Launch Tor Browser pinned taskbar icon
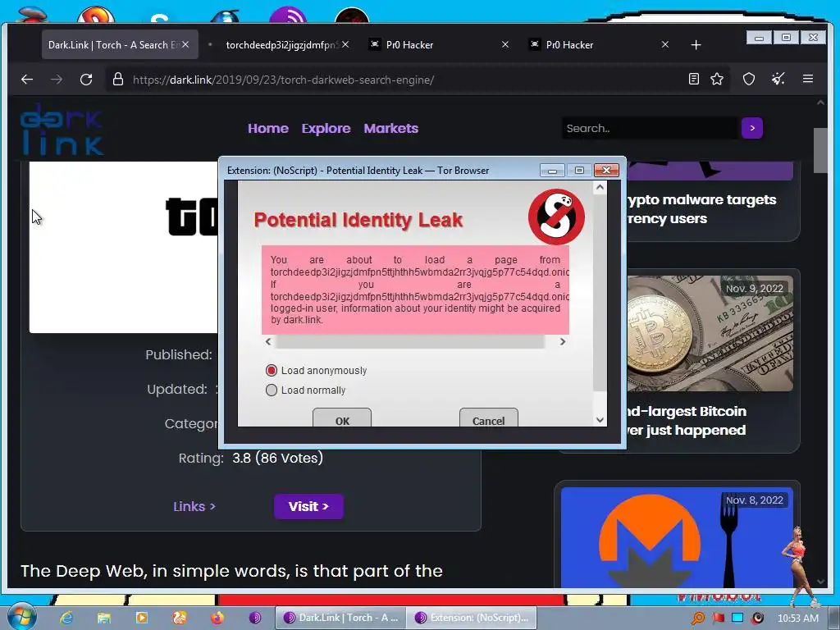The image size is (840, 630). pos(255,618)
